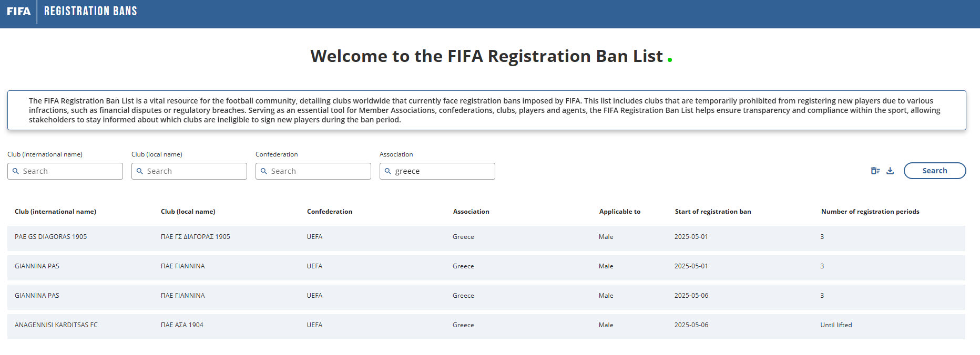Open the Registration Bans header title
Image resolution: width=980 pixels, height=355 pixels.
(x=90, y=11)
